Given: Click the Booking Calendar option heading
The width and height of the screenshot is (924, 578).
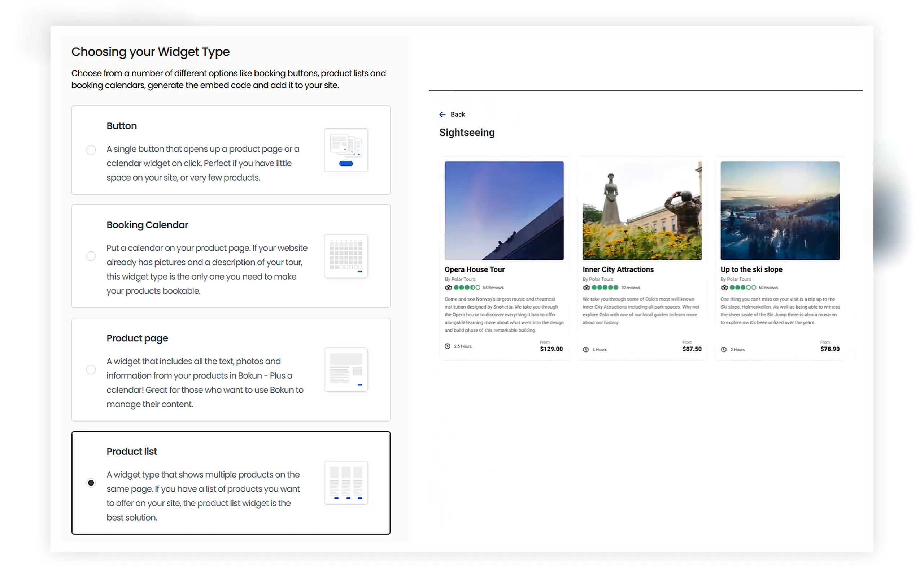Looking at the screenshot, I should 147,225.
